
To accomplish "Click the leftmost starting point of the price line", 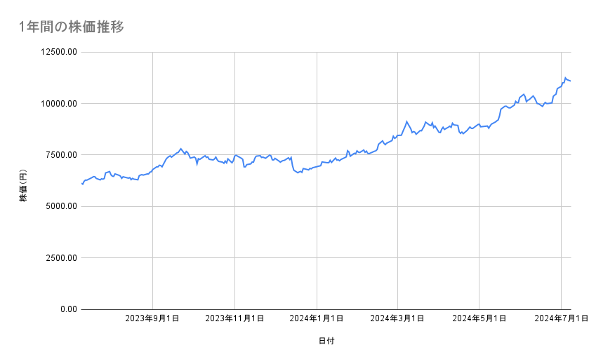I will [x=82, y=184].
